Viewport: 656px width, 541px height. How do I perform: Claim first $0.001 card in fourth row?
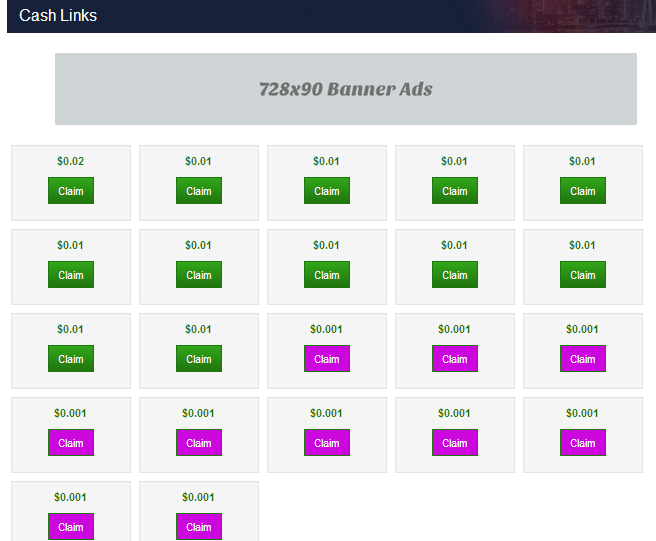point(71,443)
